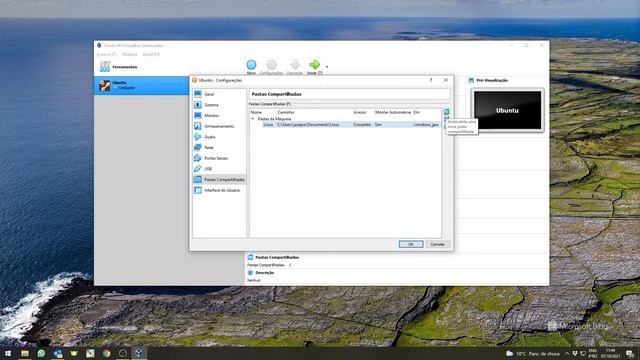
Task: Open the notification center icon in system tray
Action: pyautogui.click(x=629, y=353)
